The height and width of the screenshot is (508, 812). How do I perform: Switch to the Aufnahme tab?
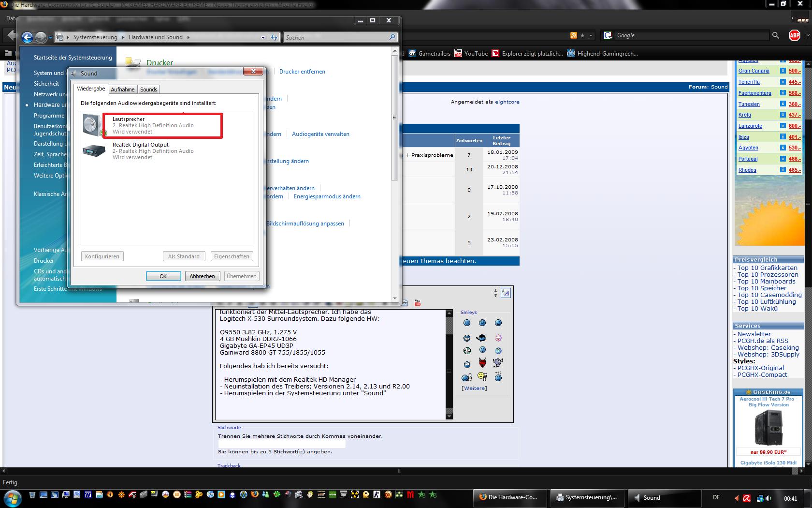point(123,90)
